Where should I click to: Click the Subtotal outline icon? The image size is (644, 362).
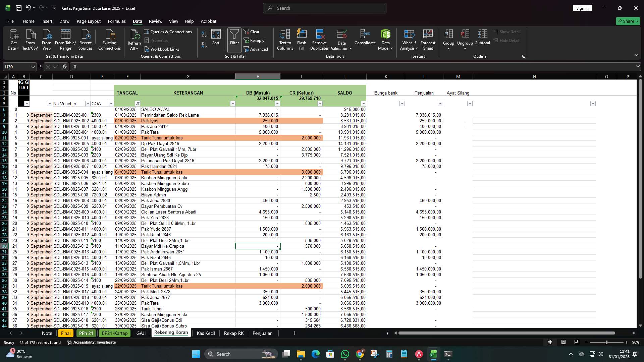(483, 39)
